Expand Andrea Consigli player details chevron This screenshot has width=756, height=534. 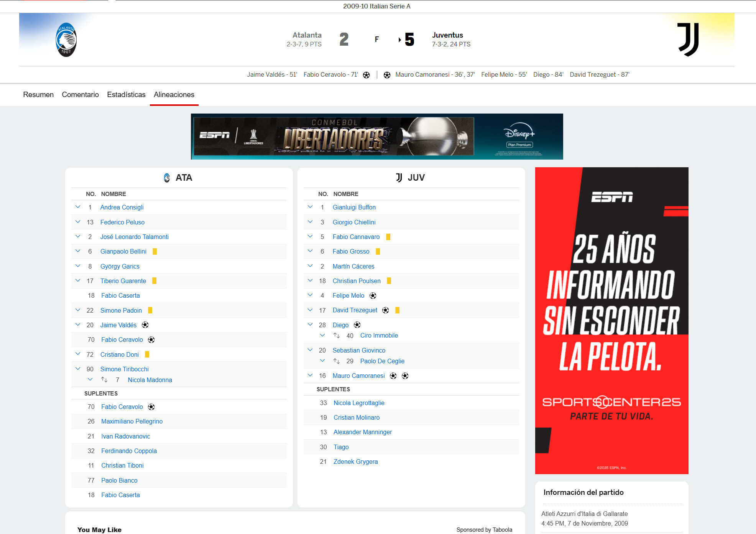pos(78,207)
